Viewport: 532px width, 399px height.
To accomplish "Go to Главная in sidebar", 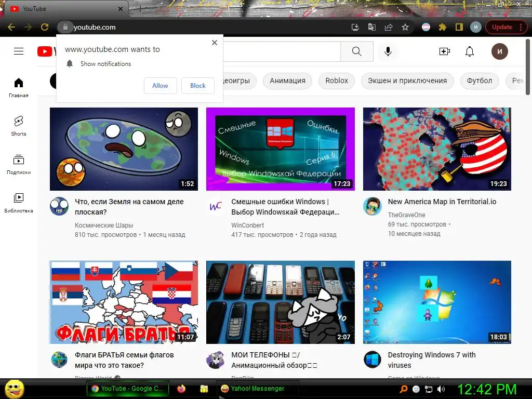I will pos(19,87).
